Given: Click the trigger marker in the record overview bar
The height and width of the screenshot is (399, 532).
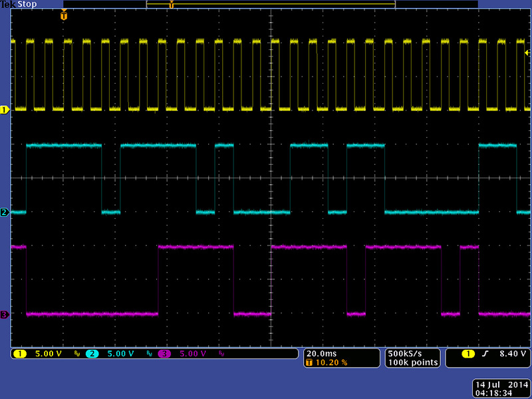Looking at the screenshot, I should 172,5.
